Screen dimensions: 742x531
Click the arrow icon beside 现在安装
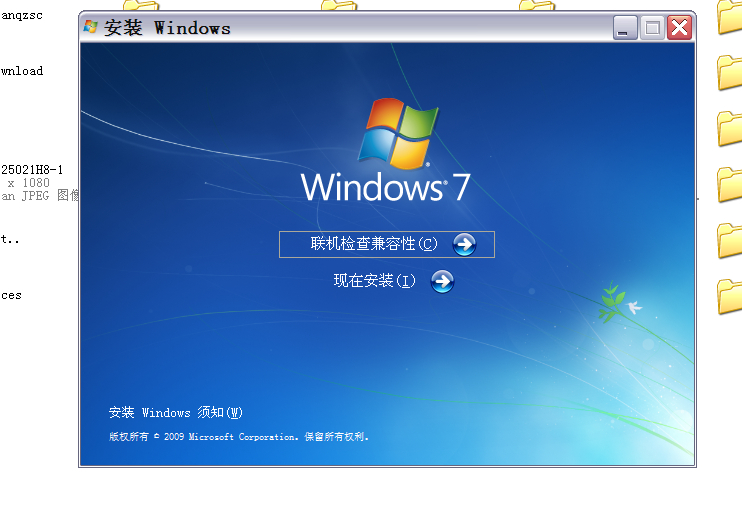coord(442,282)
